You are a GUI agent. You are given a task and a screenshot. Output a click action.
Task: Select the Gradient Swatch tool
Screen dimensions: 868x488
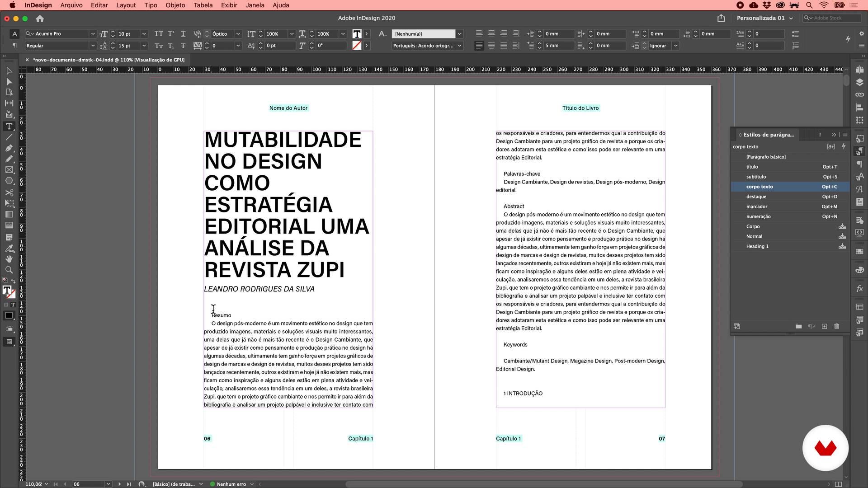[9, 215]
